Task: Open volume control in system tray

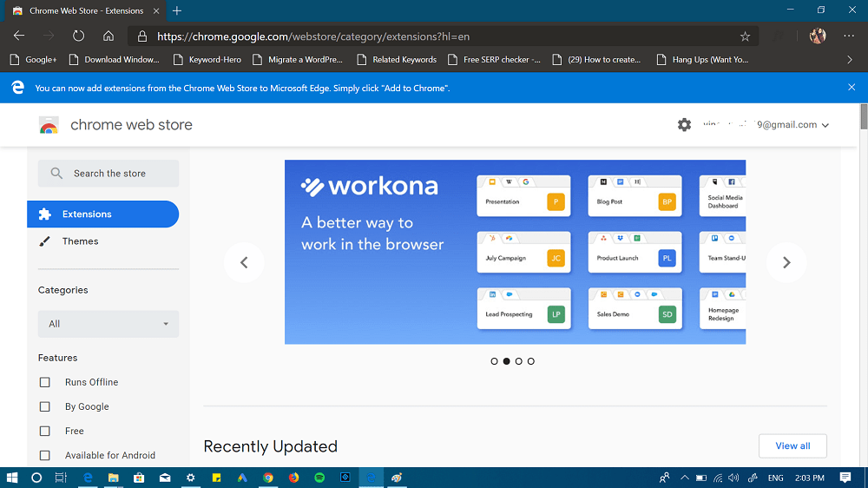Action: (x=734, y=478)
